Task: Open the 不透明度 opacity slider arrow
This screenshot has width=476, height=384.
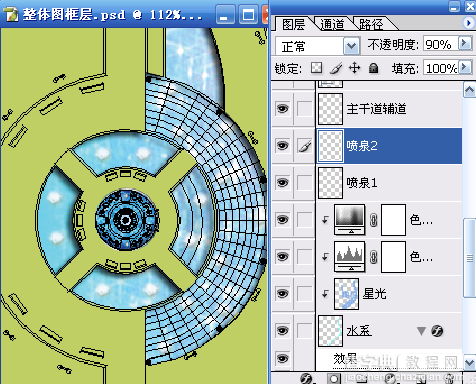Action: pyautogui.click(x=465, y=43)
